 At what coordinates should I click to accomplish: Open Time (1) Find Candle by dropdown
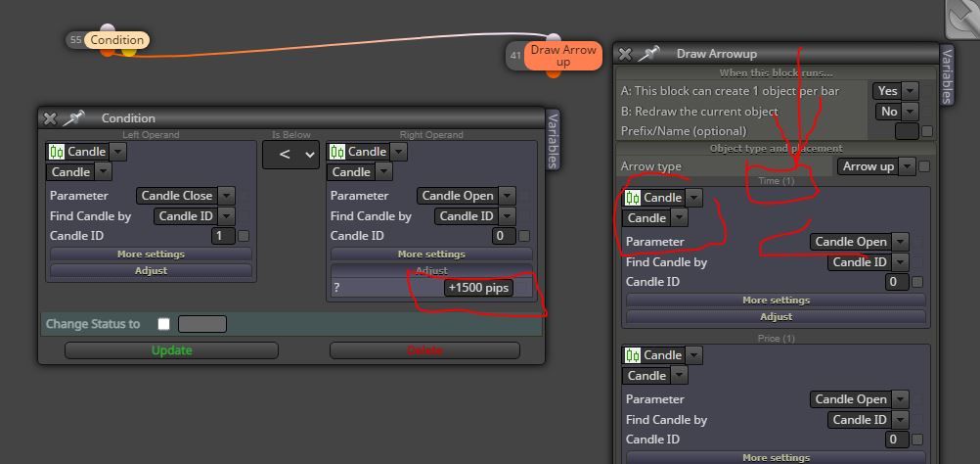point(868,262)
